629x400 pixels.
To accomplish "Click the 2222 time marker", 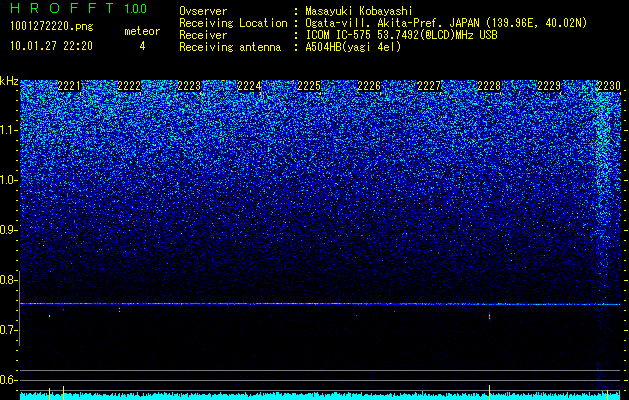I will pyautogui.click(x=129, y=86).
